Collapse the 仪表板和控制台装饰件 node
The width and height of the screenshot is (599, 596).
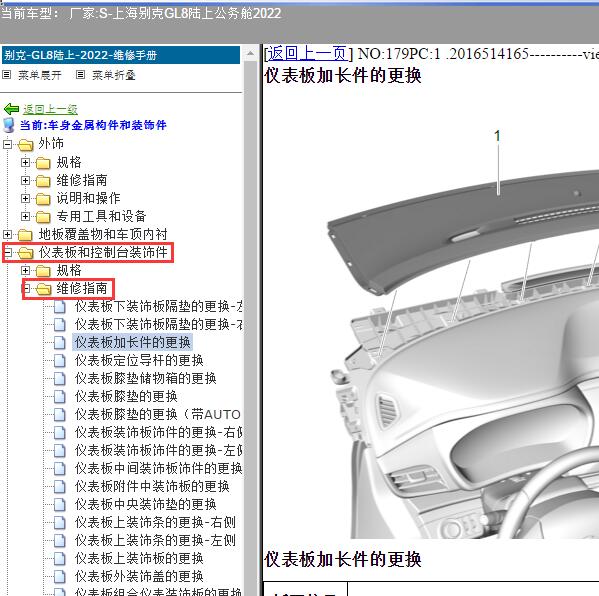[x=8, y=252]
